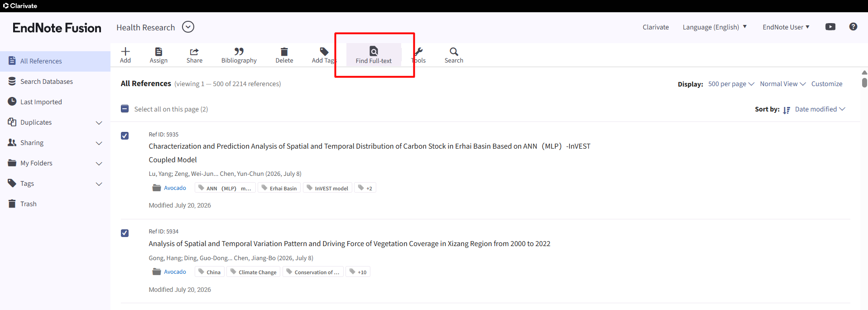Open the Bibliography quote icon
This screenshot has width=868, height=310.
[239, 51]
